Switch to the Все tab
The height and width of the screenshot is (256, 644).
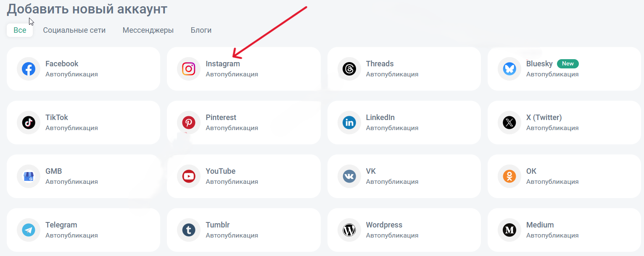point(20,30)
